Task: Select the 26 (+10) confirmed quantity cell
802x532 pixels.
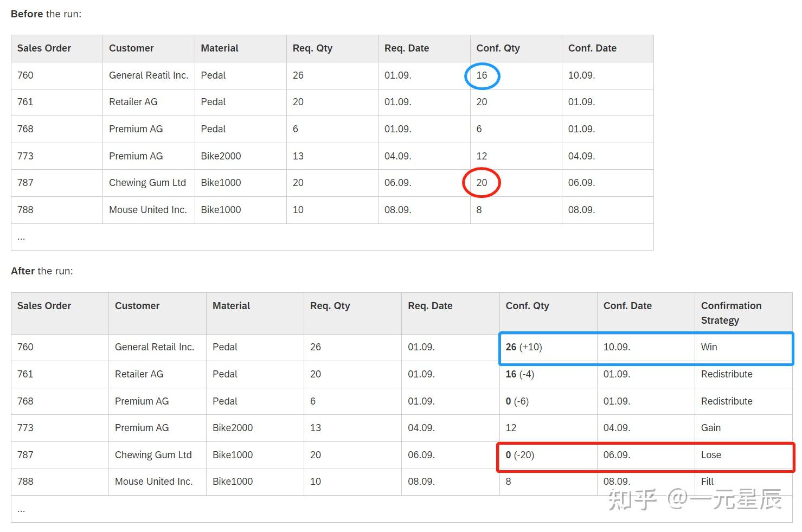Action: pos(524,347)
